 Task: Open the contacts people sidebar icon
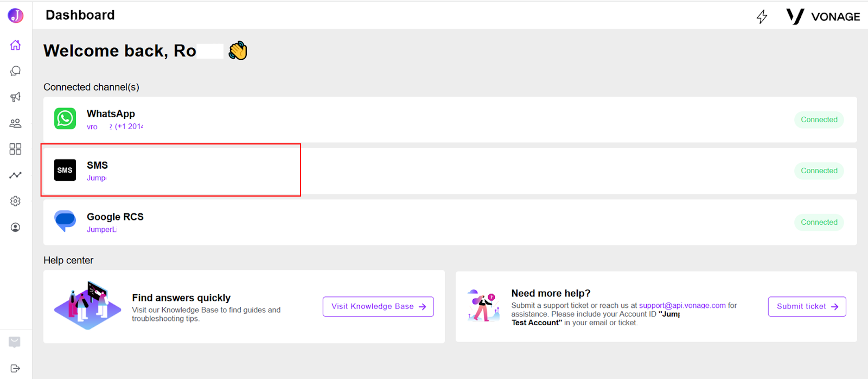pyautogui.click(x=15, y=123)
